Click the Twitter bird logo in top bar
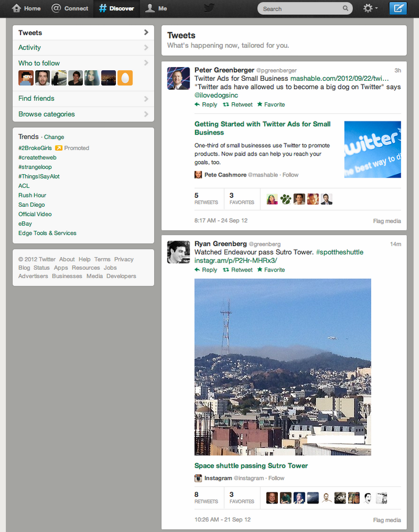The height and width of the screenshot is (532, 419). (x=209, y=8)
